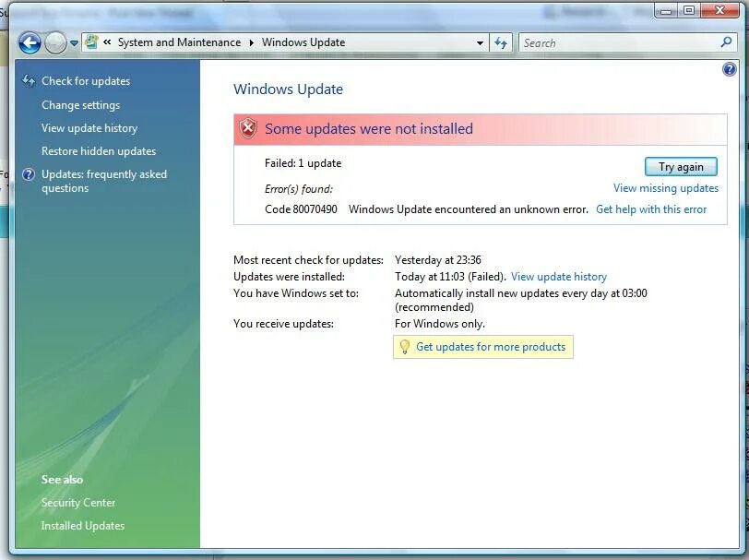Click the For Windows only. text
This screenshot has height=560, width=749.
point(439,324)
